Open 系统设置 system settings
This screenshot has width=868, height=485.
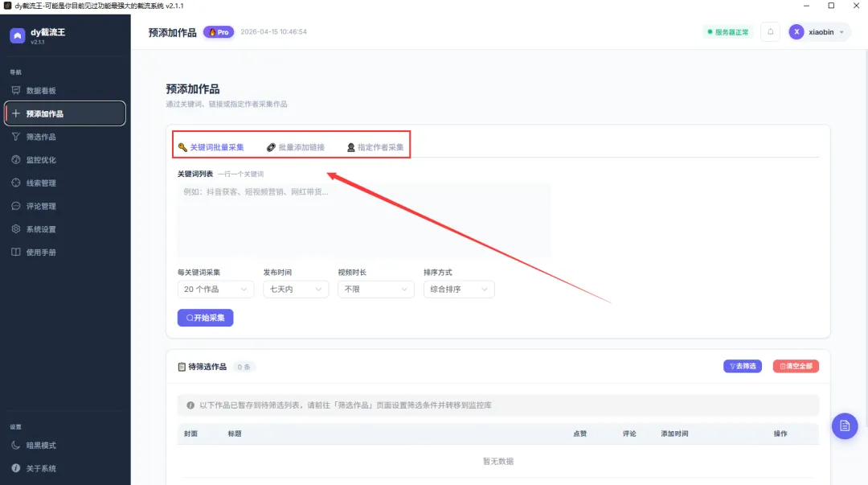click(x=48, y=229)
